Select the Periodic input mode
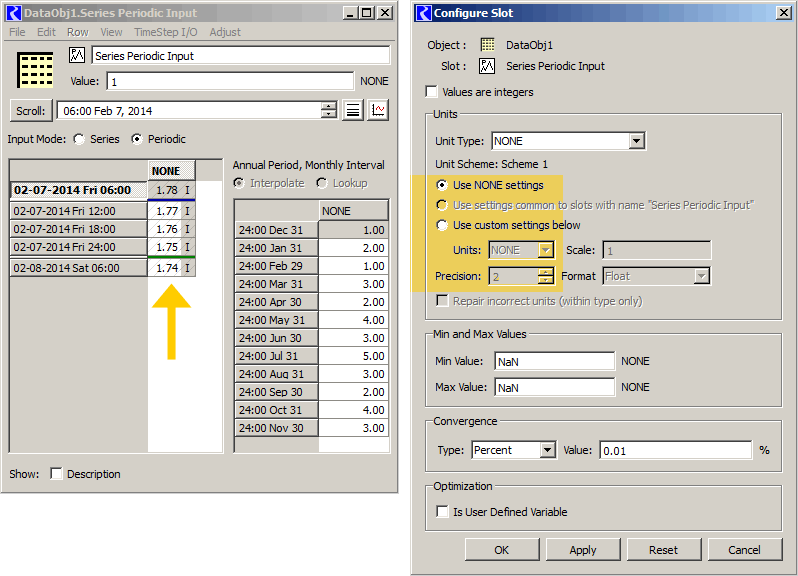The height and width of the screenshot is (576, 798). [x=137, y=139]
